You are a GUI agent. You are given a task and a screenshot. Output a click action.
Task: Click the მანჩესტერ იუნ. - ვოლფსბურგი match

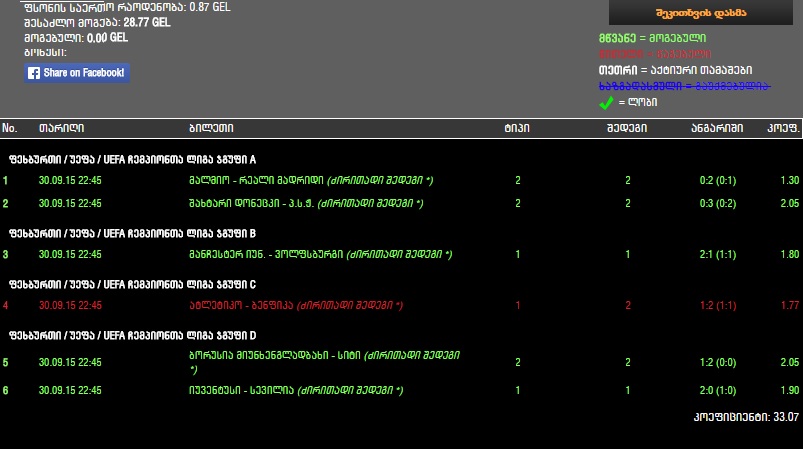pyautogui.click(x=321, y=254)
